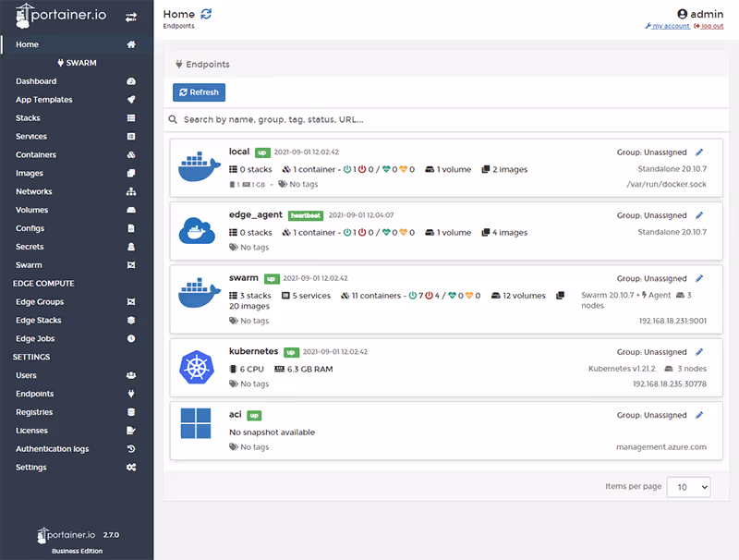Click the Swarm sidebar icon

(131, 265)
